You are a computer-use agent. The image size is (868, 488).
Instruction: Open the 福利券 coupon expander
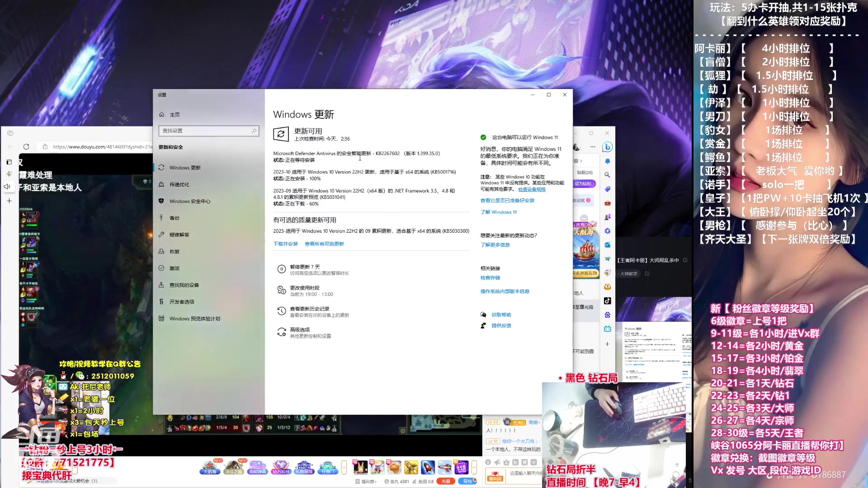(366, 481)
